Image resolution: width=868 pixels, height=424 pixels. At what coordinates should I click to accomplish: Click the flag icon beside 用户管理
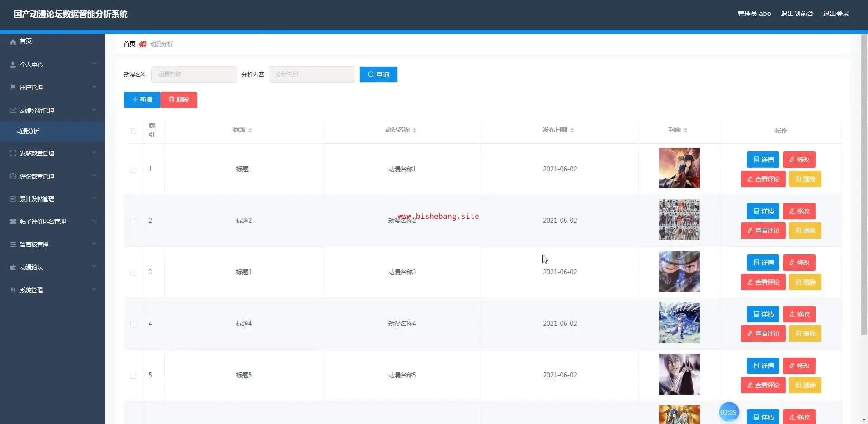point(13,87)
